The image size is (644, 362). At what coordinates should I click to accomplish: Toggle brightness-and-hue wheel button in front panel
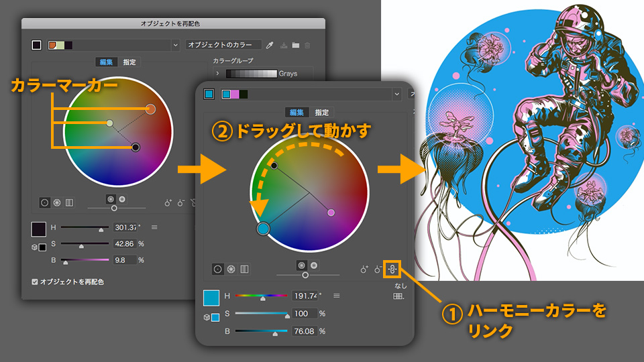pyautogui.click(x=314, y=265)
